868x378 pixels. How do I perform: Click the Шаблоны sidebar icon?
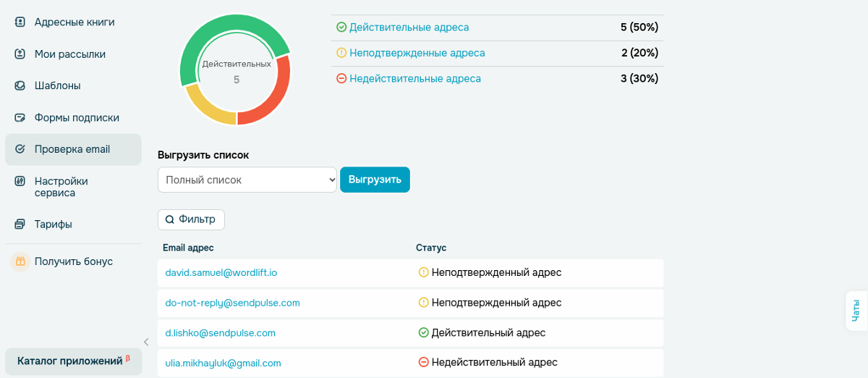point(20,85)
